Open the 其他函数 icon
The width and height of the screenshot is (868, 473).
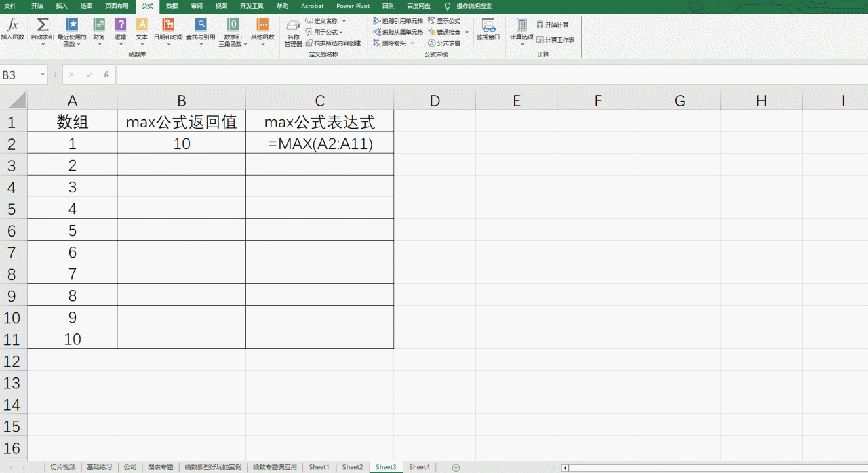click(262, 25)
